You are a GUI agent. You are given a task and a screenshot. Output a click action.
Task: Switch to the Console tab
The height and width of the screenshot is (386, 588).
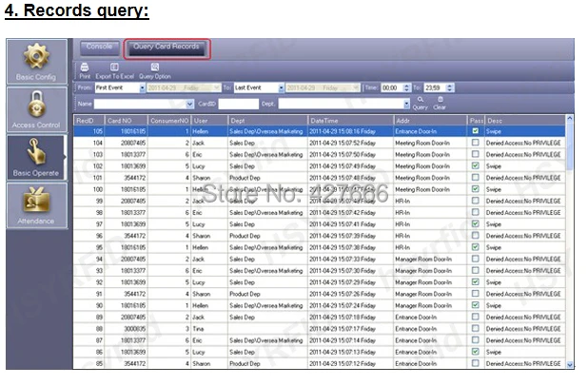point(99,48)
